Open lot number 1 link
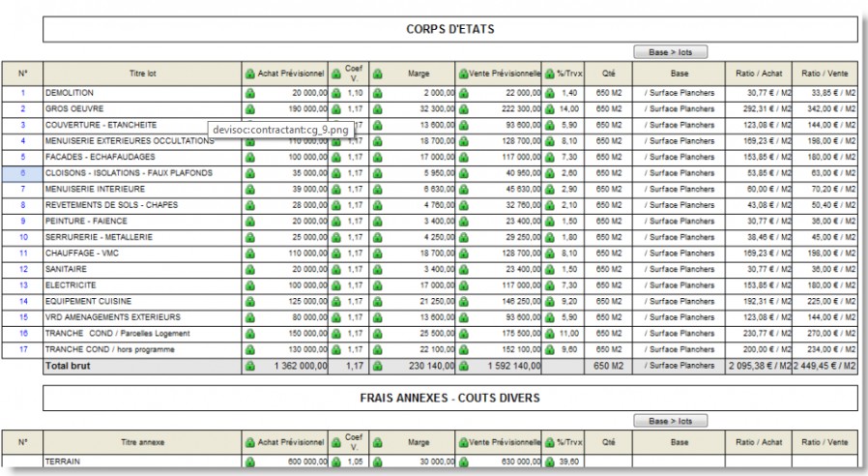The image size is (868, 476). (x=22, y=93)
